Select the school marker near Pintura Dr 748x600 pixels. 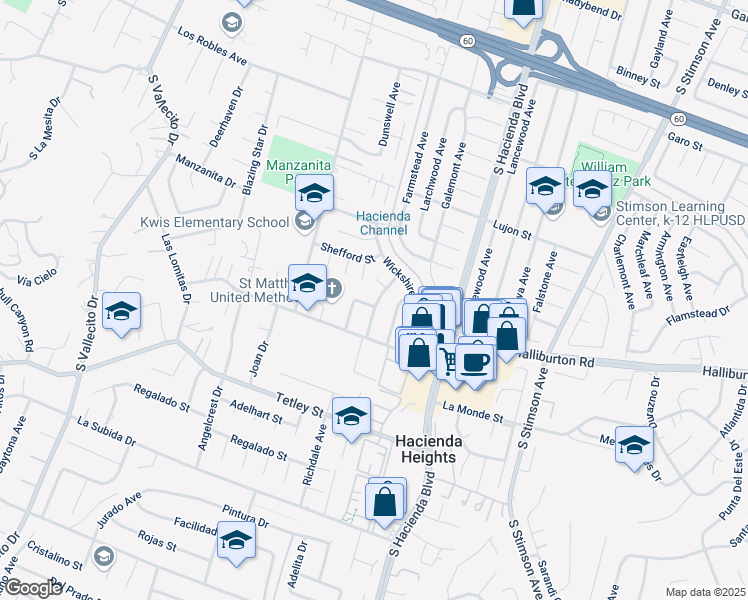click(x=236, y=541)
